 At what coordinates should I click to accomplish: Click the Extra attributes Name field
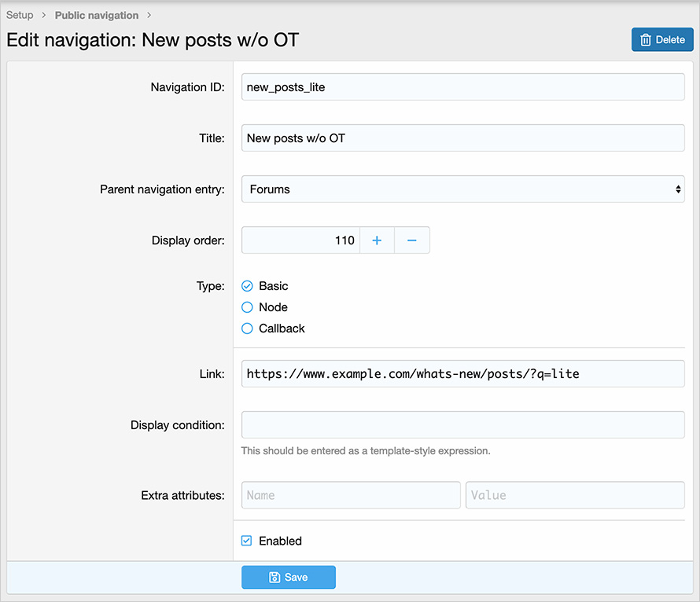[351, 495]
